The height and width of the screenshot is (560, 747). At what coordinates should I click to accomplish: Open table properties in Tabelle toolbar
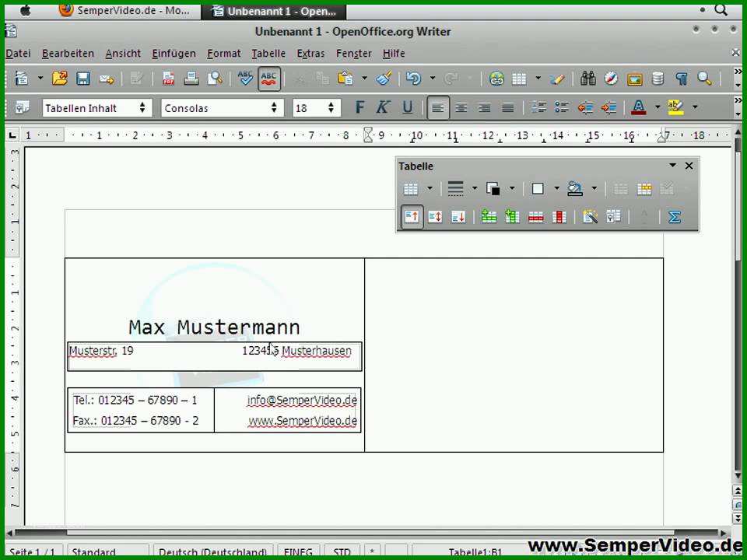pos(613,217)
